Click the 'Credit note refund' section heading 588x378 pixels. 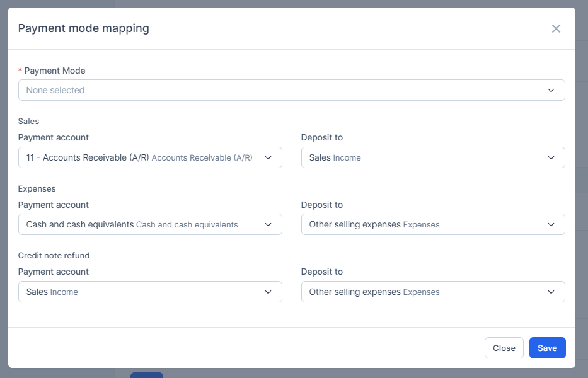tap(54, 255)
